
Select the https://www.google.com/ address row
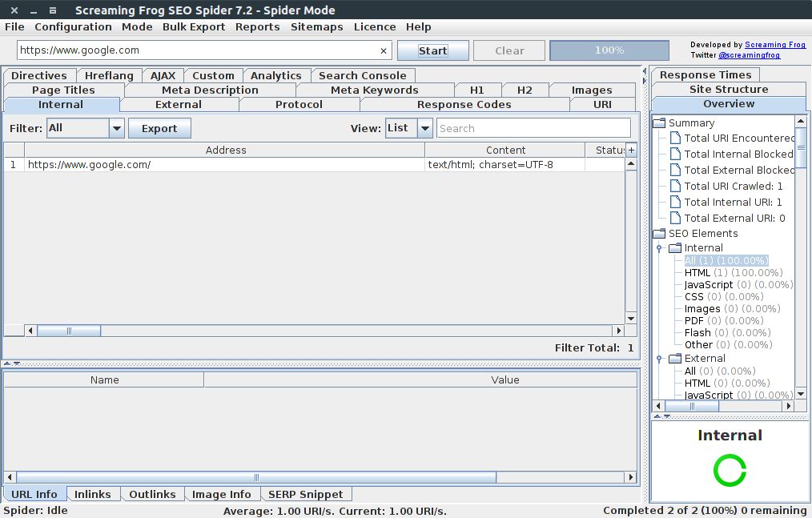(x=315, y=165)
